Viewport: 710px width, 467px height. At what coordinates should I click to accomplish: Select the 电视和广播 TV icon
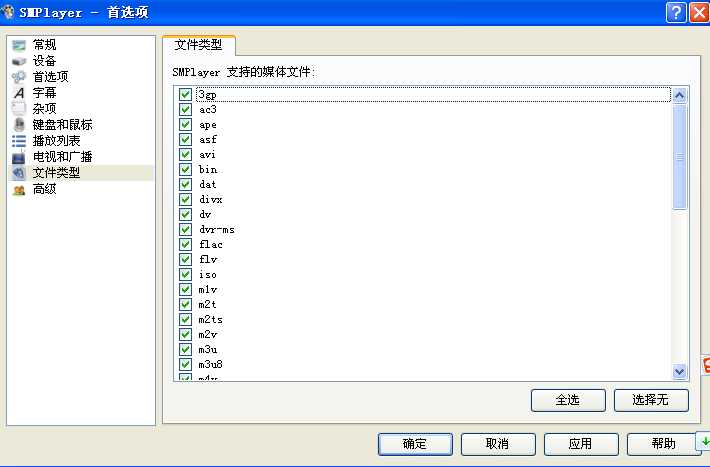click(19, 157)
